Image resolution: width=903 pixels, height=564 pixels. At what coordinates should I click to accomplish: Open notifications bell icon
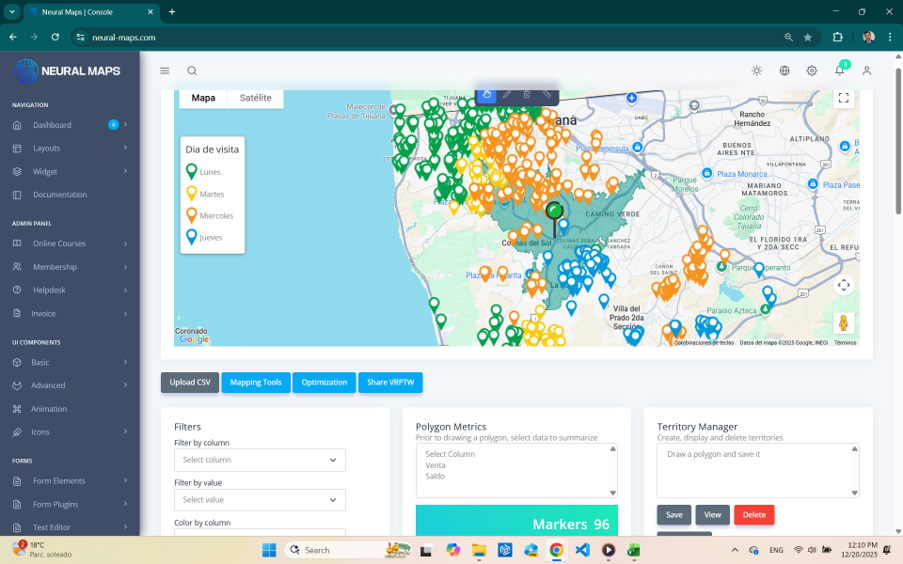point(840,71)
